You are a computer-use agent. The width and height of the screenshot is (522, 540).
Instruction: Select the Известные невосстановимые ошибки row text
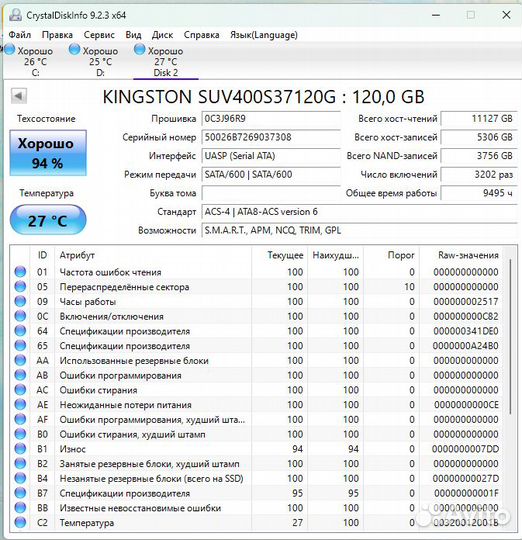pos(140,508)
